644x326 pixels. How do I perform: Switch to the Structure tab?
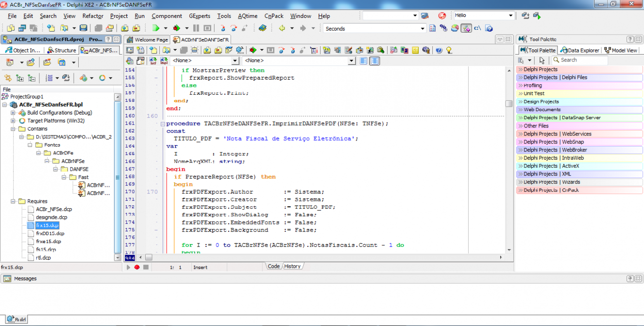coord(62,50)
